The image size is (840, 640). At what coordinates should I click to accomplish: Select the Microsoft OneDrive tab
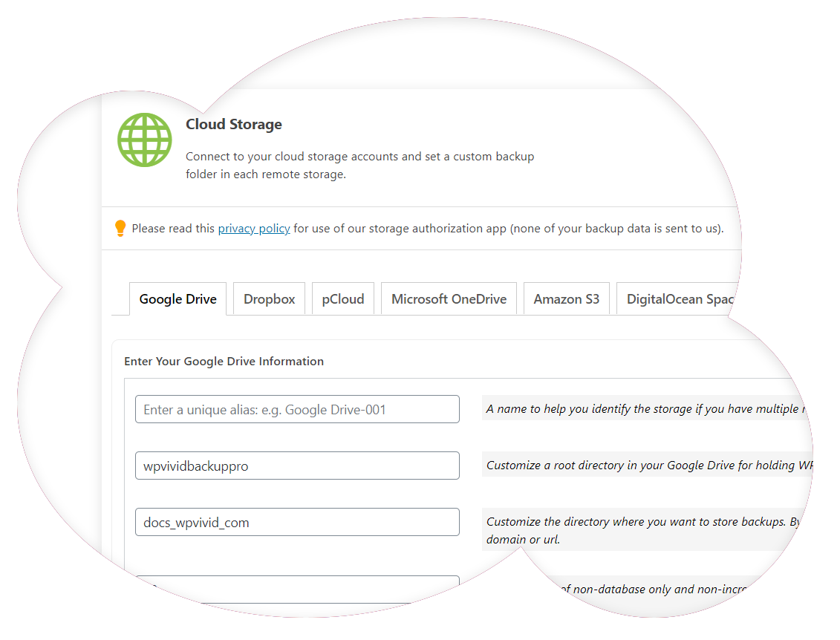tap(449, 299)
